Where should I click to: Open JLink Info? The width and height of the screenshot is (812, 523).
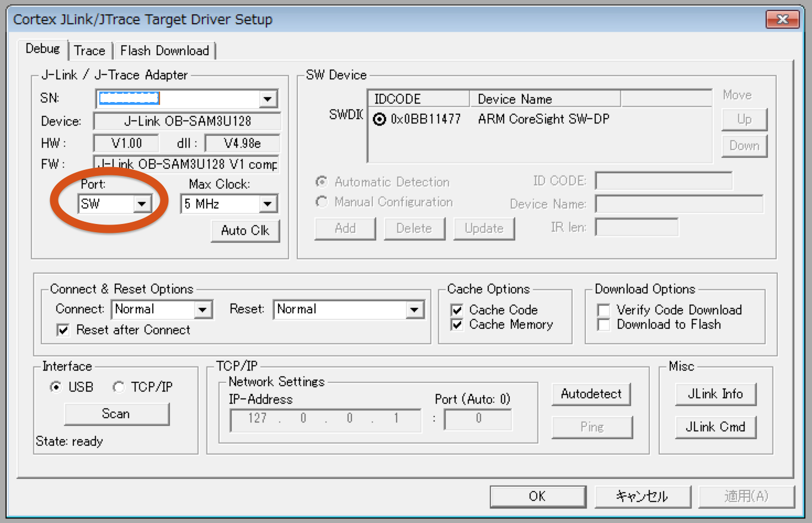pyautogui.click(x=715, y=394)
